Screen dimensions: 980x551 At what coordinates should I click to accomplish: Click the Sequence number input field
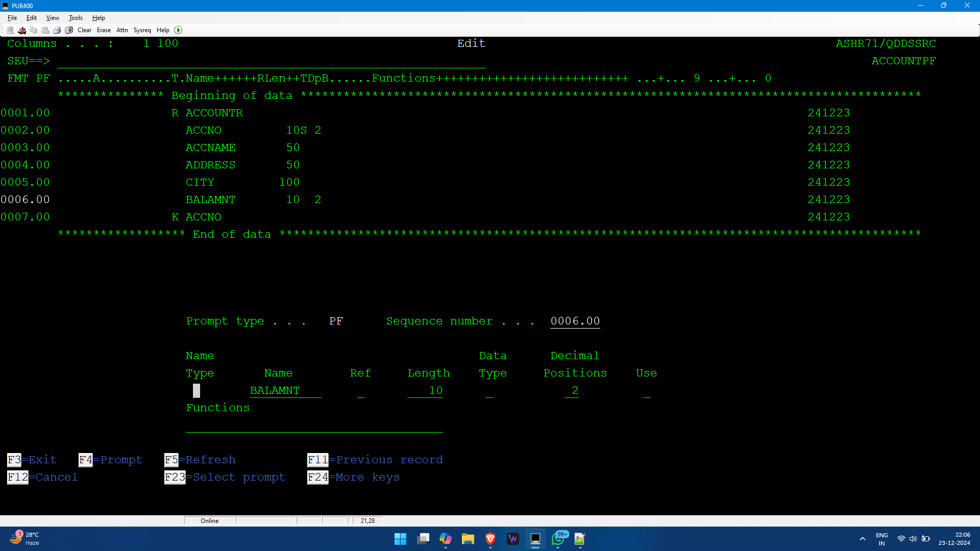(575, 321)
